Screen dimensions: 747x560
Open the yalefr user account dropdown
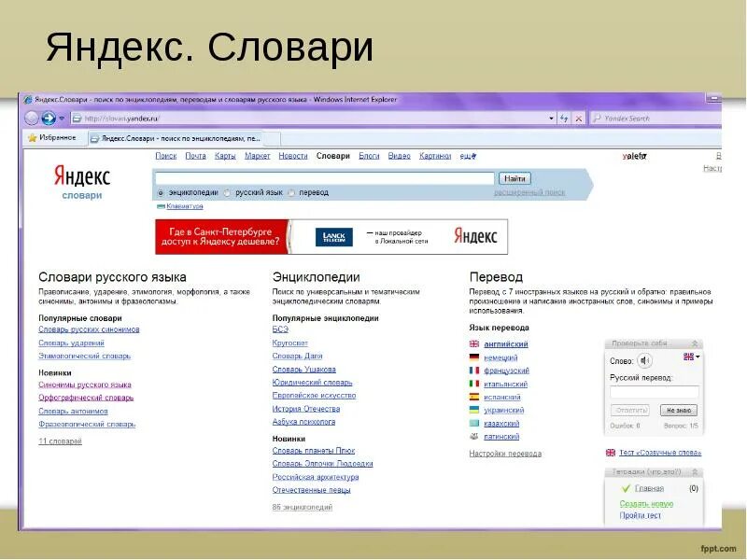click(x=635, y=156)
